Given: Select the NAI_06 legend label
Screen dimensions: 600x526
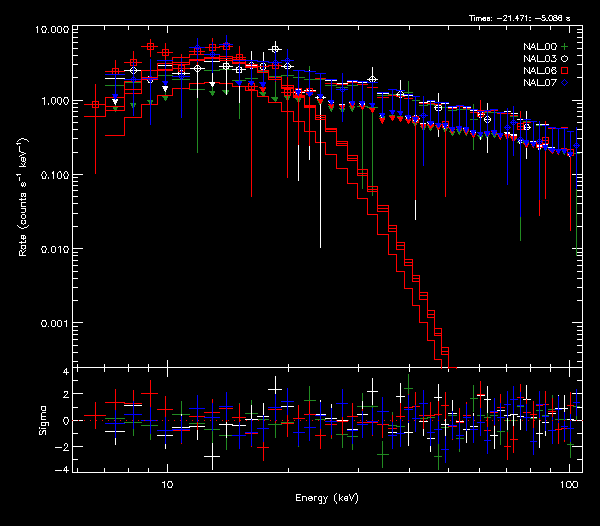Looking at the screenshot, I should tap(539, 71).
